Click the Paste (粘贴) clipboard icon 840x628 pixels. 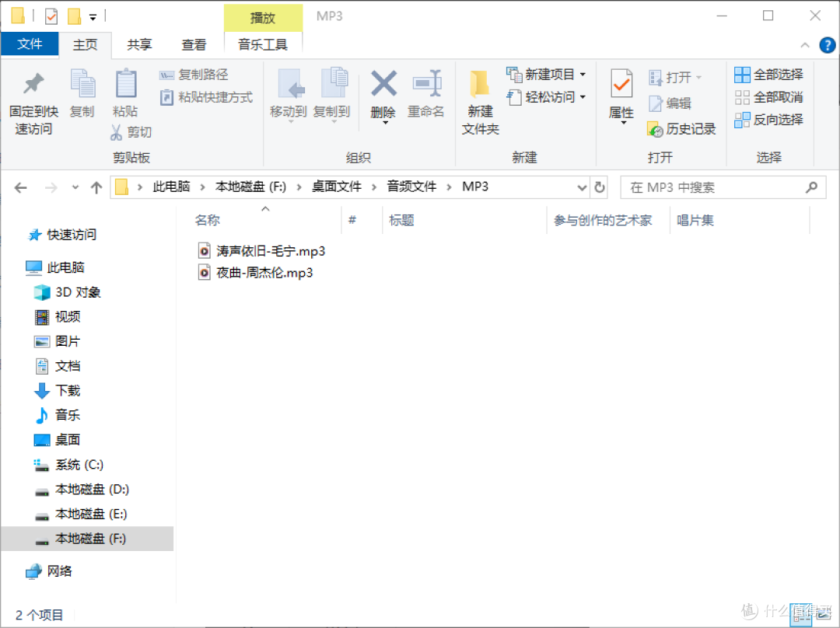point(126,83)
